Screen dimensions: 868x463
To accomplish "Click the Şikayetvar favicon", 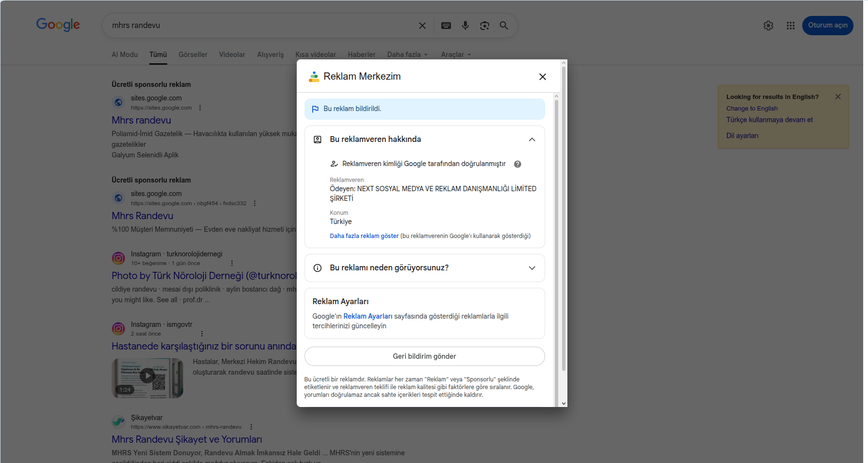I will point(118,422).
